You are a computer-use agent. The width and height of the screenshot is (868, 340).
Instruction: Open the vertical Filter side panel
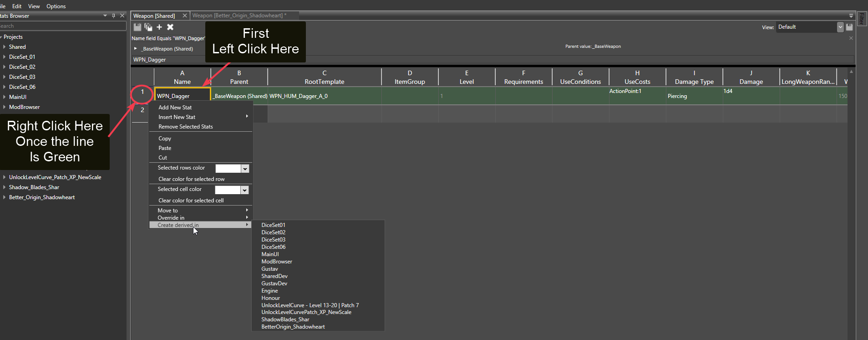862,19
